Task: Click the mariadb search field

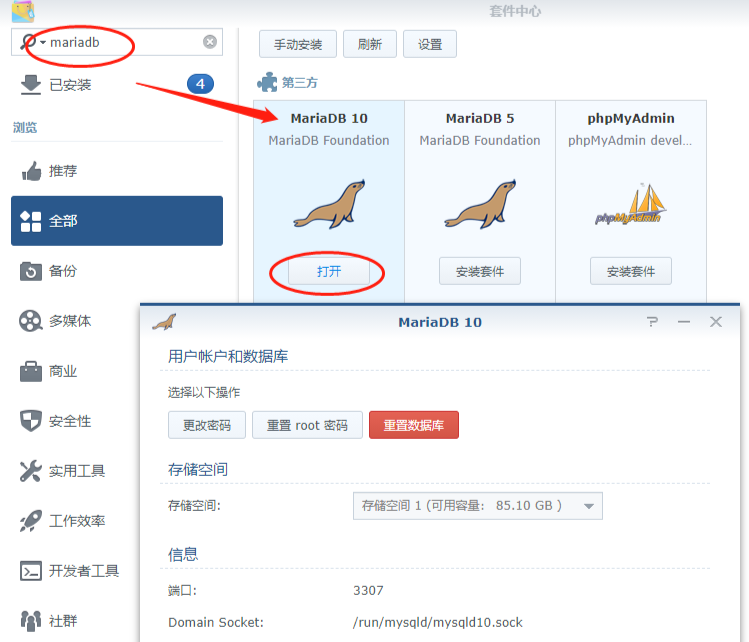Action: point(117,42)
